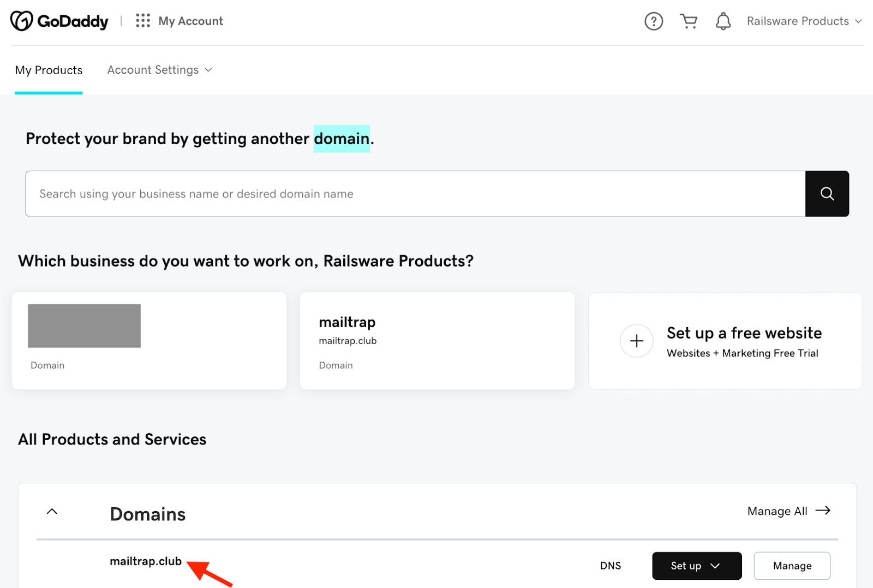Viewport: 873px width, 588px height.
Task: Click the domain search input field
Action: point(415,194)
